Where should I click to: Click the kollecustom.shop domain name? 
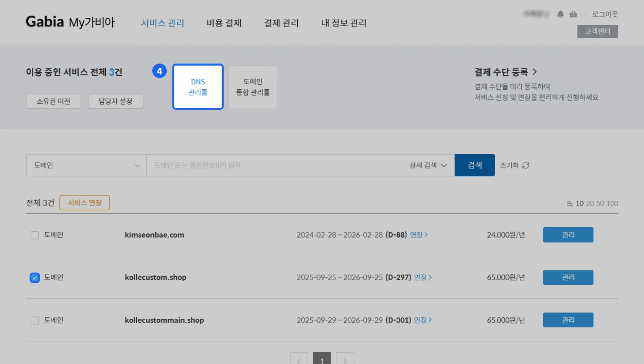pos(155,277)
